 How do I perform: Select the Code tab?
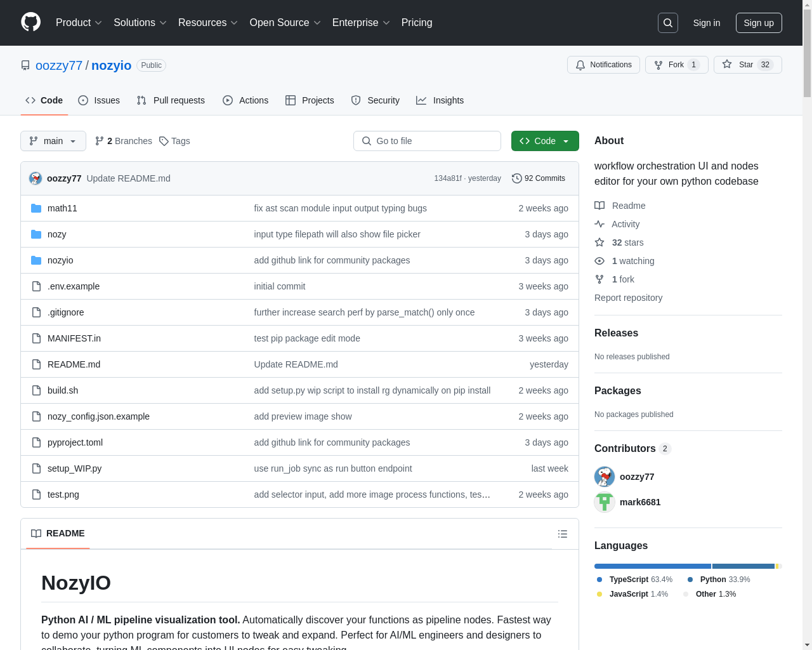[x=44, y=100]
